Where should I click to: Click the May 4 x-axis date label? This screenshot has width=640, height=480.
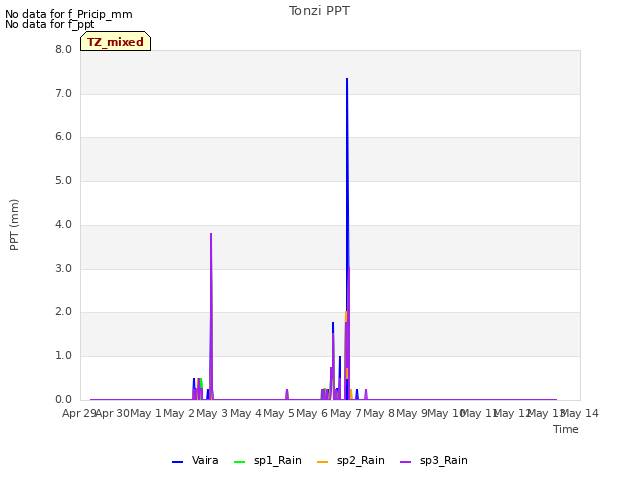pos(246,413)
